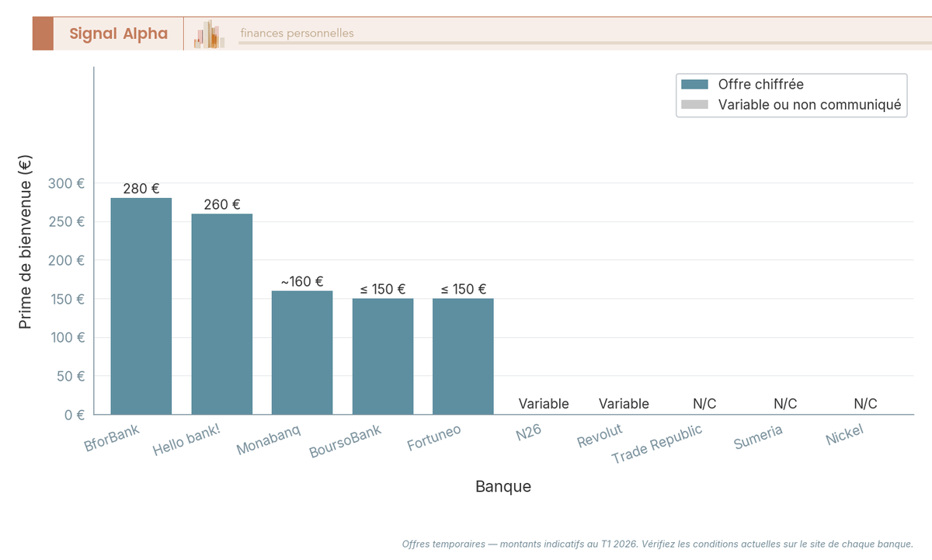This screenshot has width=932, height=560.
Task: Click the '≤ 150 €' label above Fortuneo
Action: (x=464, y=290)
